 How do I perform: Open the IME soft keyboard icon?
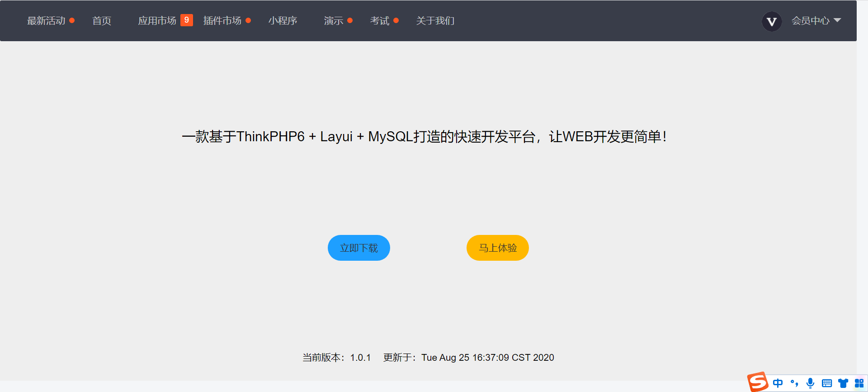(827, 383)
